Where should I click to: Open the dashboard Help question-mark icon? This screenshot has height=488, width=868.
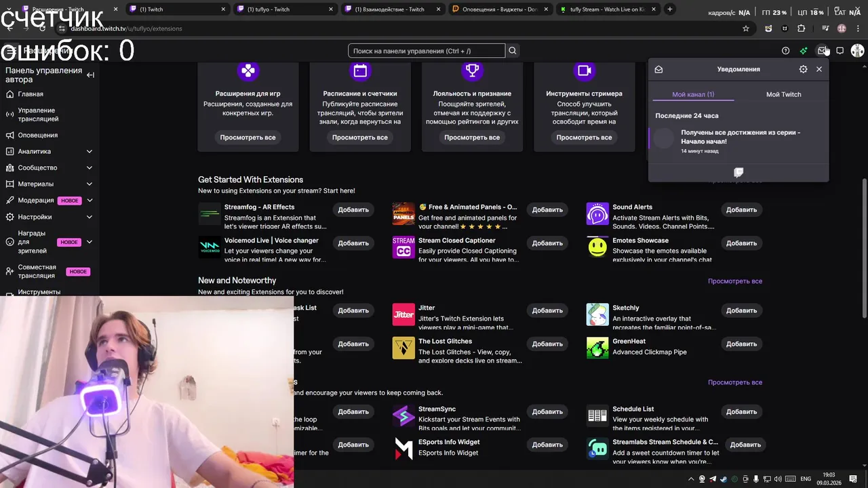coord(785,51)
